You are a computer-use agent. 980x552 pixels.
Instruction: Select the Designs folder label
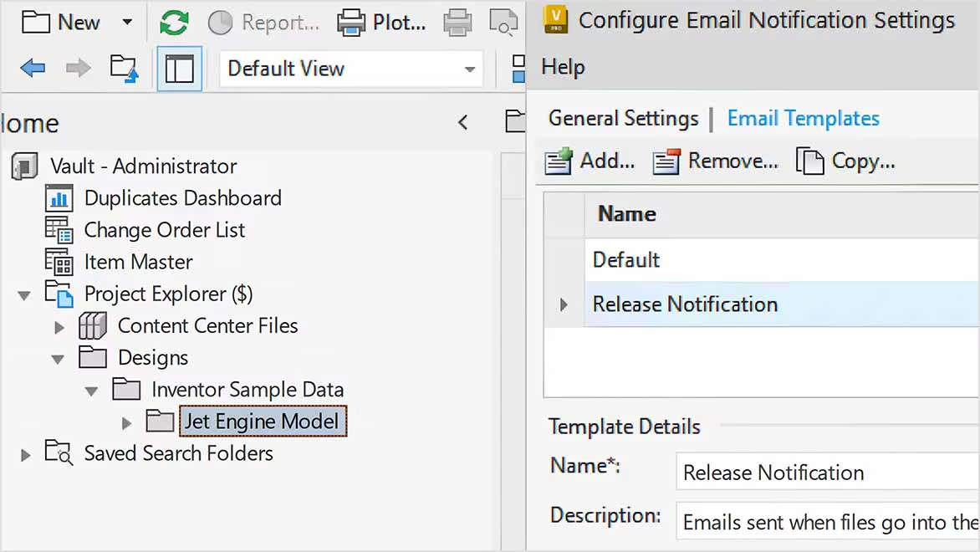click(x=153, y=358)
